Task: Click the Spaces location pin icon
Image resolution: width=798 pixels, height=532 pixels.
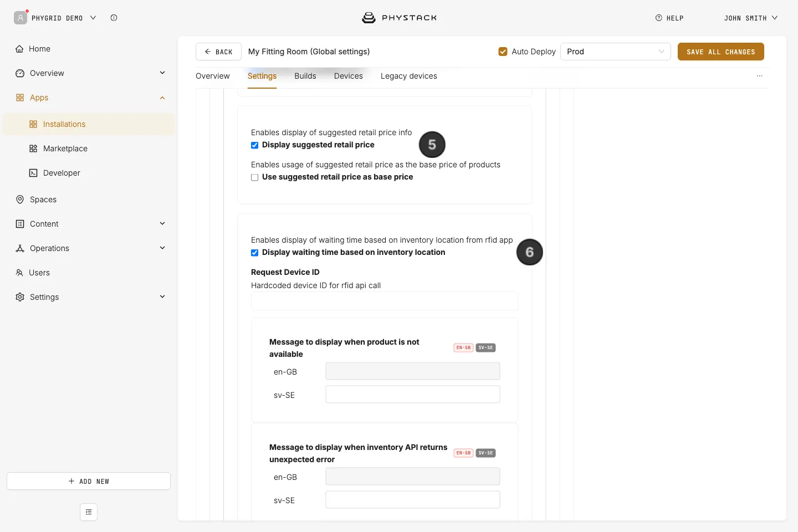Action: [20, 199]
